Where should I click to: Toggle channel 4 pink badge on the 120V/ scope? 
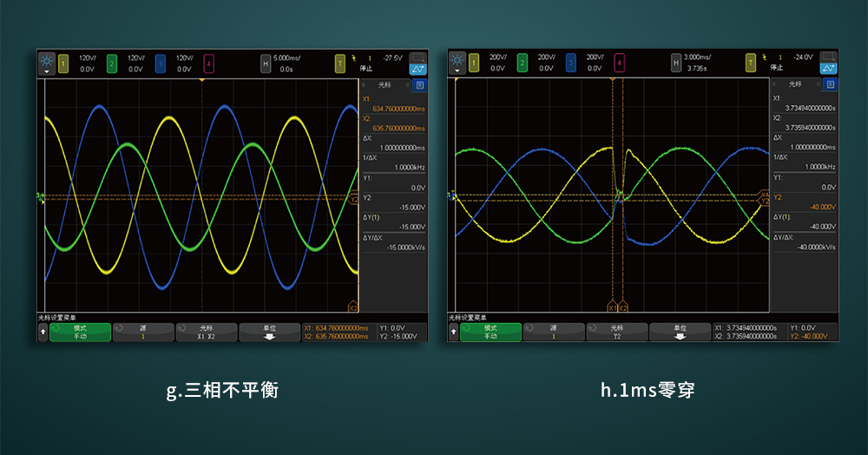coord(208,63)
